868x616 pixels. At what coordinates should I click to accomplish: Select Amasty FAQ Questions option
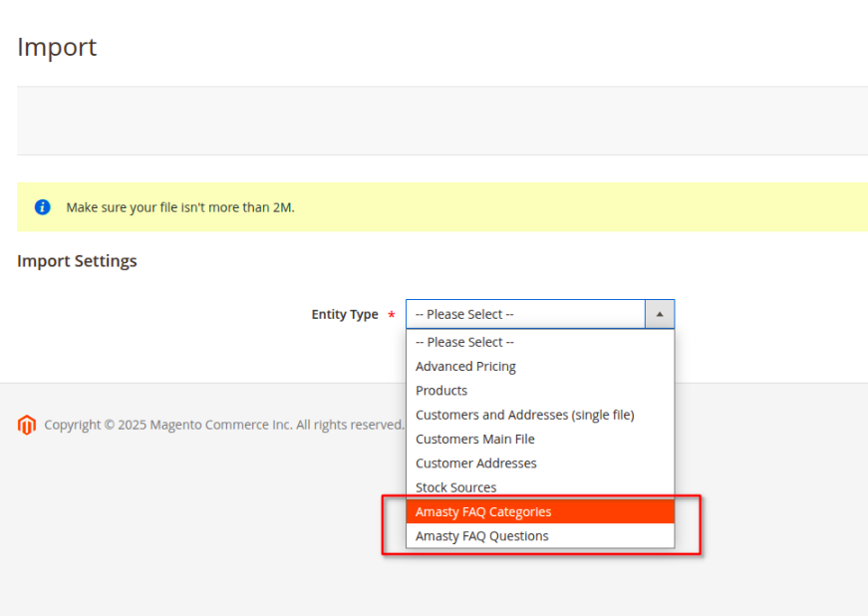tap(540, 535)
